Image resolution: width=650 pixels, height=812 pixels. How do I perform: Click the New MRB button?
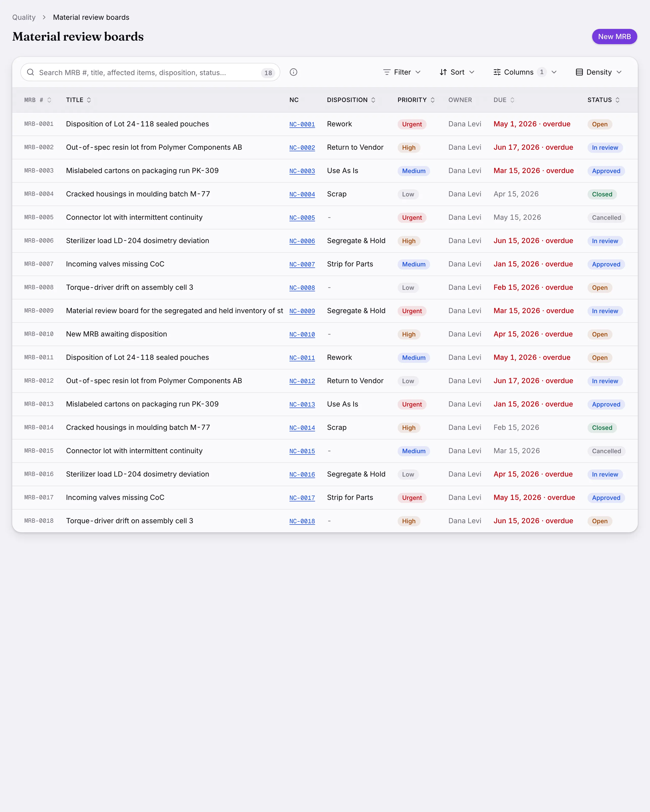(614, 37)
